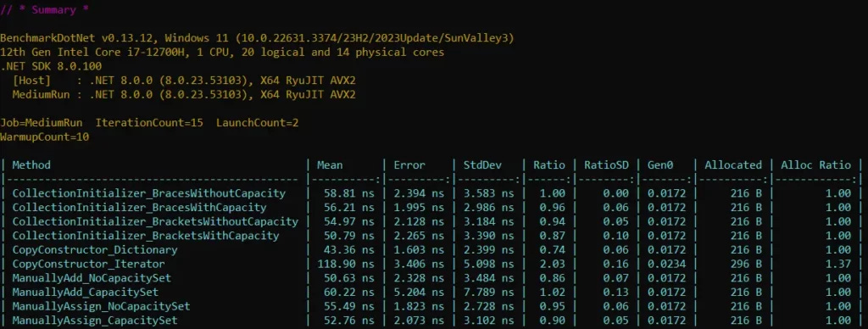Click the "// * Summary *" heading line
The image size is (868, 329).
pos(44,10)
